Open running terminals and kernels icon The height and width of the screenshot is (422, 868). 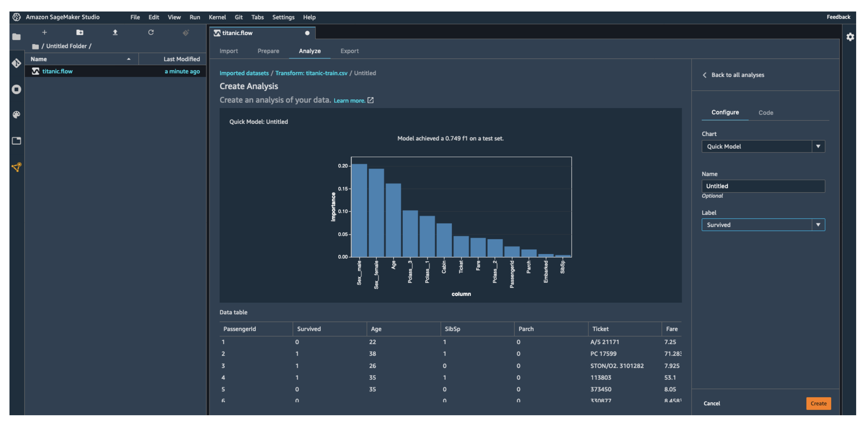point(16,89)
